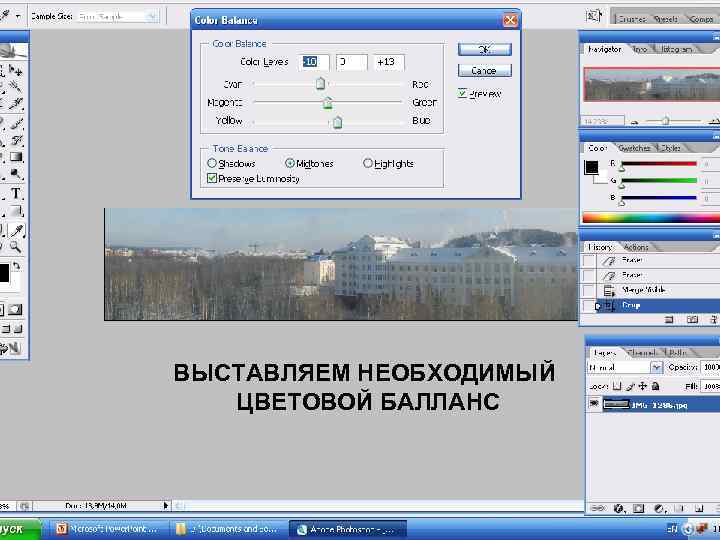The image size is (720, 540).
Task: Switch to the Brushes tab in palette well
Action: point(632,19)
